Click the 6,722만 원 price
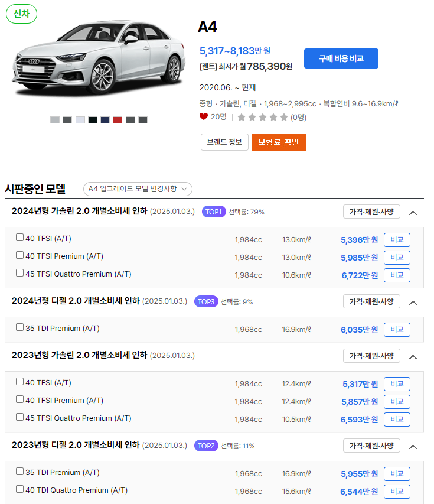 pyautogui.click(x=360, y=275)
